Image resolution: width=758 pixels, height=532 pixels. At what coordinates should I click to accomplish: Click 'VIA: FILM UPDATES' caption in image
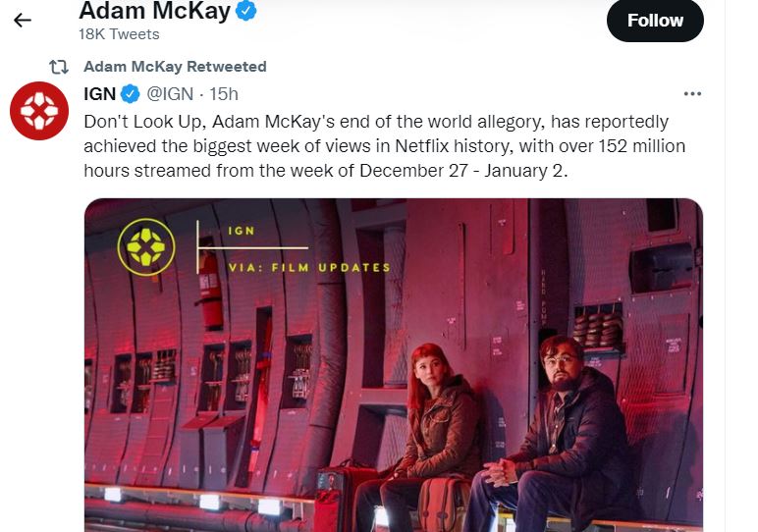[x=309, y=268]
